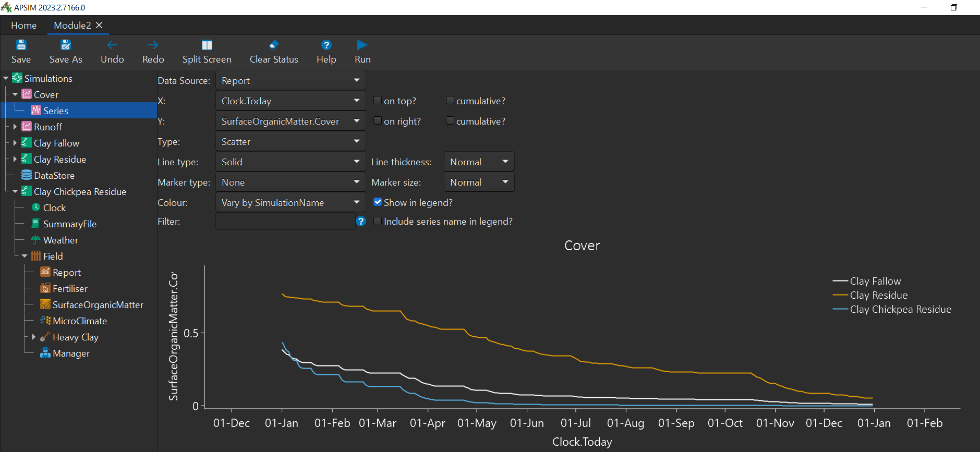Image resolution: width=980 pixels, height=452 pixels.
Task: Close the Module2 tab
Action: [x=99, y=25]
